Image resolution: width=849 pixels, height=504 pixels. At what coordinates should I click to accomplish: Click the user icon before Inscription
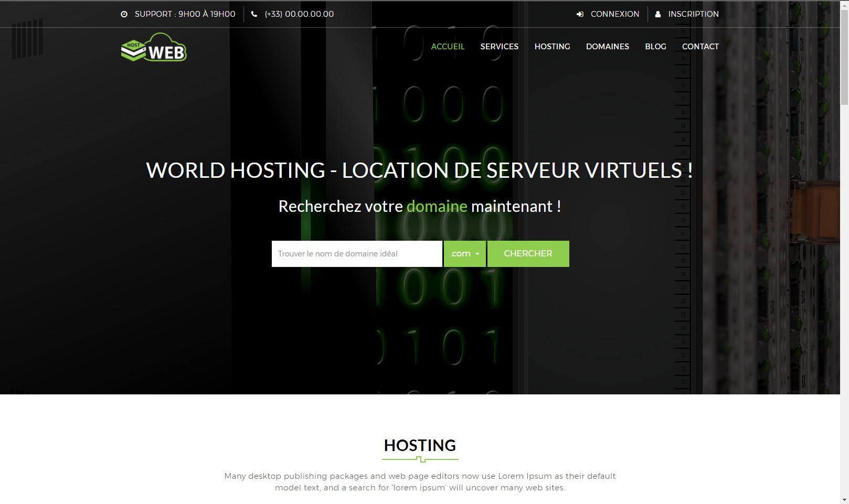tap(657, 14)
